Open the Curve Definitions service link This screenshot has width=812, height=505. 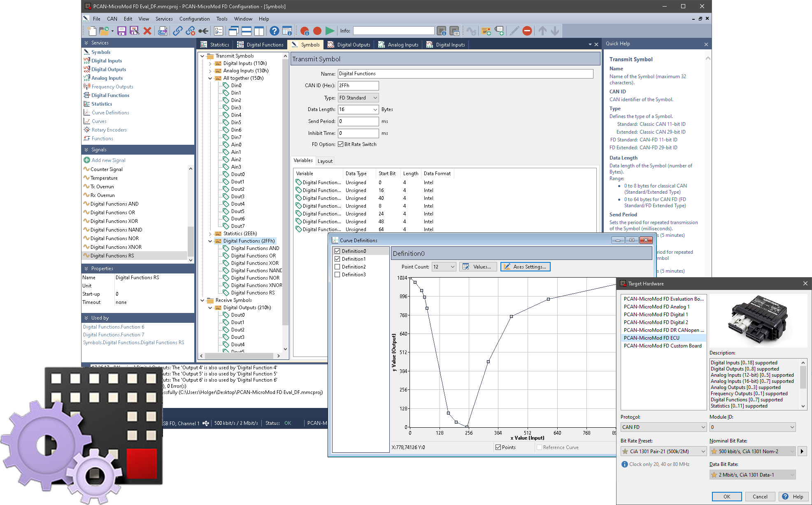[x=110, y=113]
